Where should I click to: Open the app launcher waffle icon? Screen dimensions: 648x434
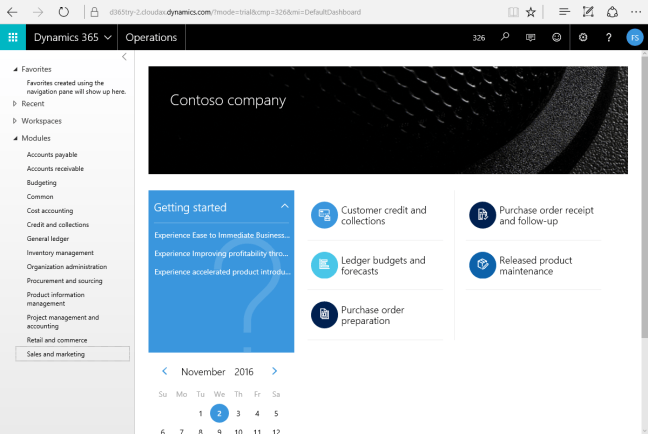[13, 37]
